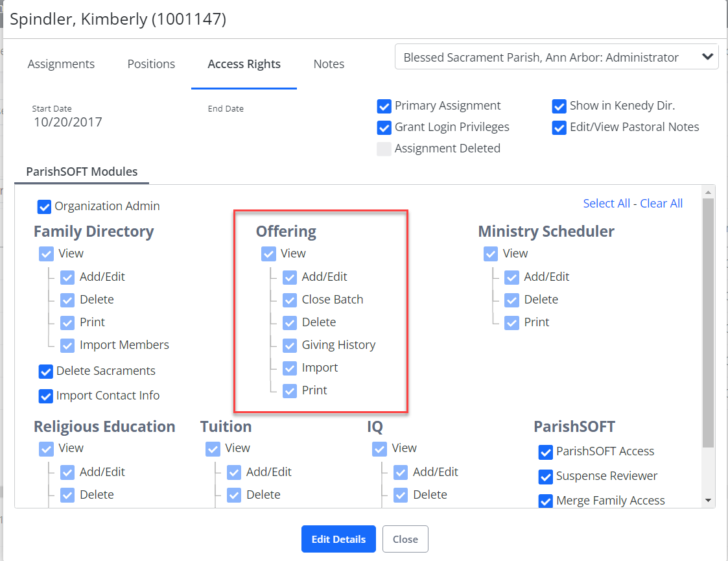Image resolution: width=728 pixels, height=561 pixels.
Task: Click the Religious Education section heading
Action: [x=104, y=426]
